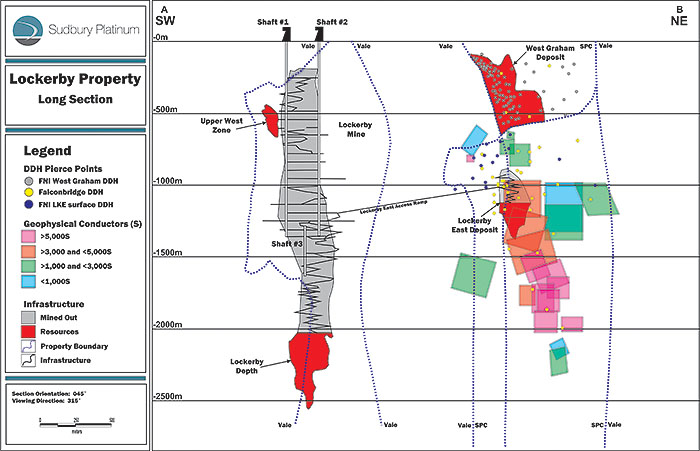Click the Legend heading
The image size is (700, 451).
(x=47, y=150)
